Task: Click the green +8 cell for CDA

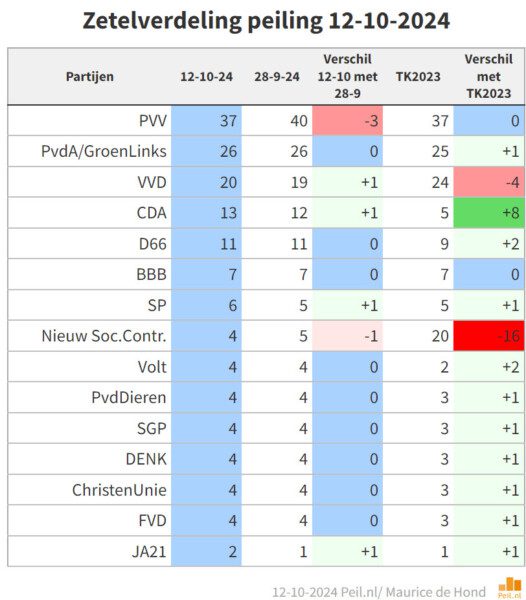Action: coord(489,213)
